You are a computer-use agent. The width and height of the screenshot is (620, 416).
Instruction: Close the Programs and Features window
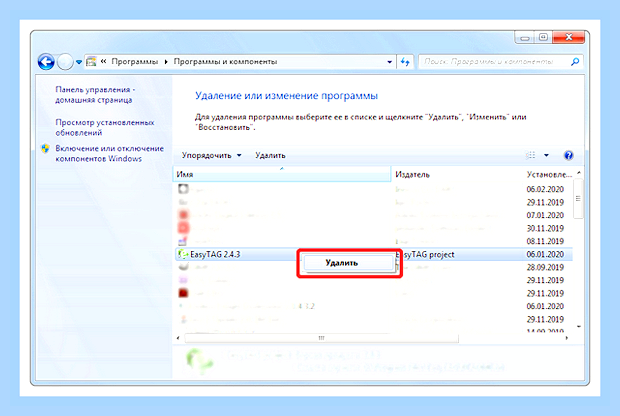(x=569, y=37)
